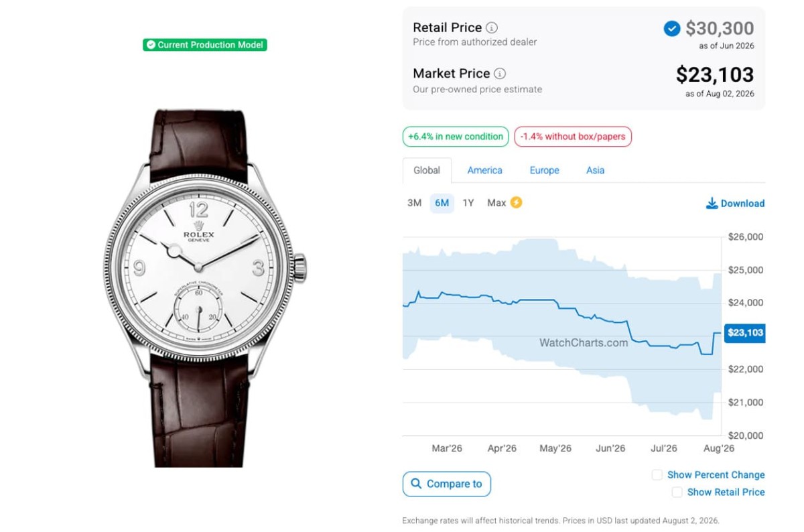Click the download arrow icon

712,203
